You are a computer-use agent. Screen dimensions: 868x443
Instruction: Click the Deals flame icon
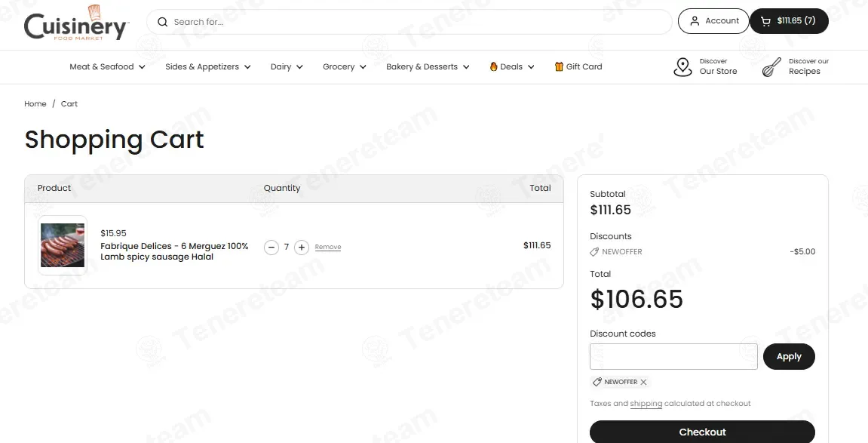493,66
